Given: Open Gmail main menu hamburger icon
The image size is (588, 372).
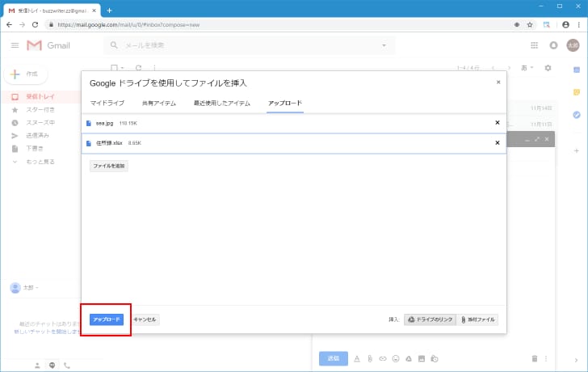Looking at the screenshot, I should coord(15,45).
